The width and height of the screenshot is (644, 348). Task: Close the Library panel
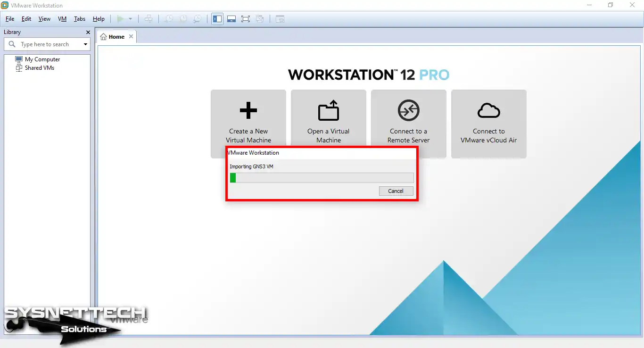point(88,32)
